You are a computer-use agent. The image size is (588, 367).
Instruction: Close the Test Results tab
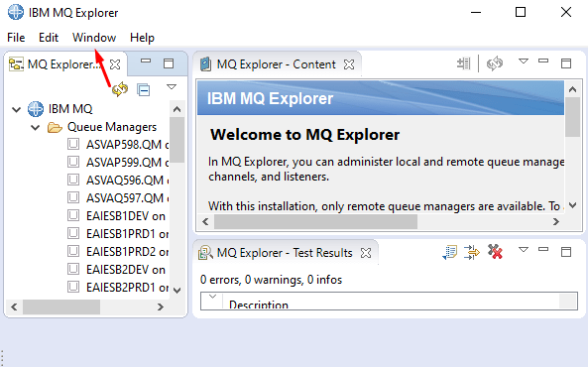(x=366, y=253)
